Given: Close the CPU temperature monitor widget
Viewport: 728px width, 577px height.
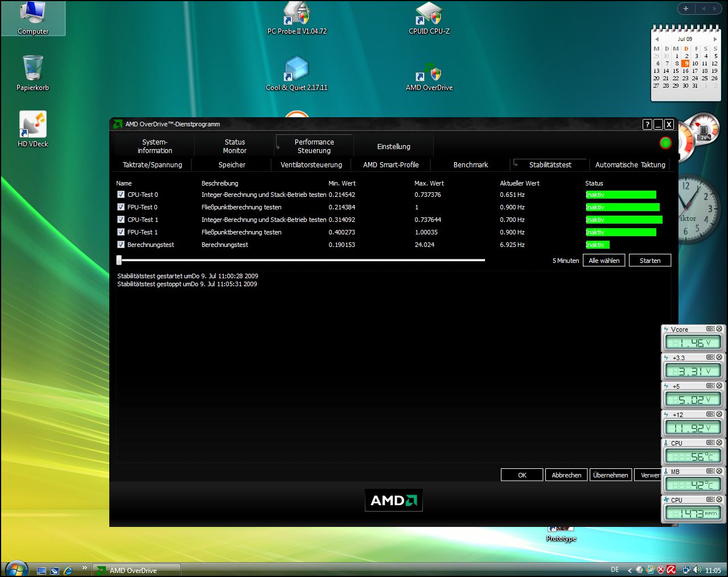Looking at the screenshot, I should pos(719,443).
